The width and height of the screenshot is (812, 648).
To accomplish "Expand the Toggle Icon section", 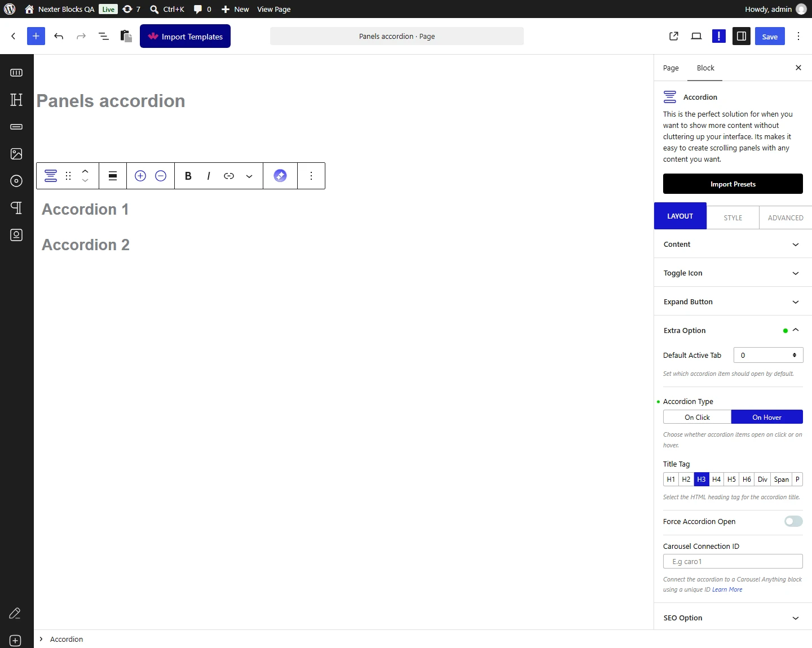I will [x=733, y=273].
